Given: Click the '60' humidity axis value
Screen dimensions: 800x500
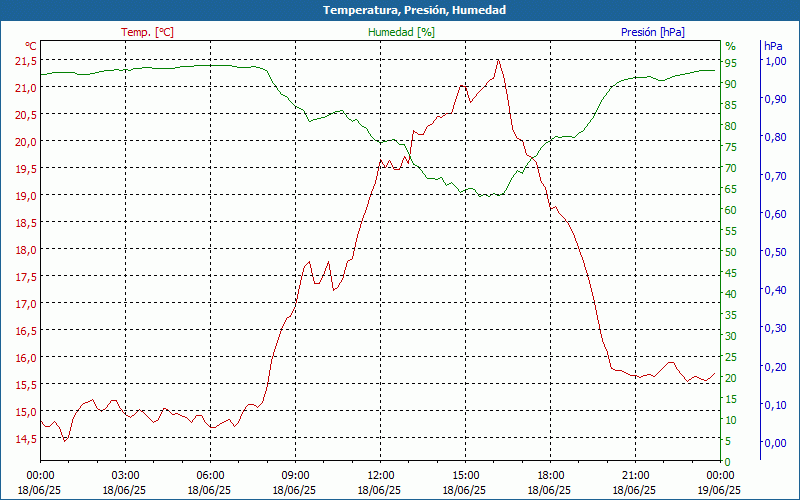Looking at the screenshot, I should [731, 210].
